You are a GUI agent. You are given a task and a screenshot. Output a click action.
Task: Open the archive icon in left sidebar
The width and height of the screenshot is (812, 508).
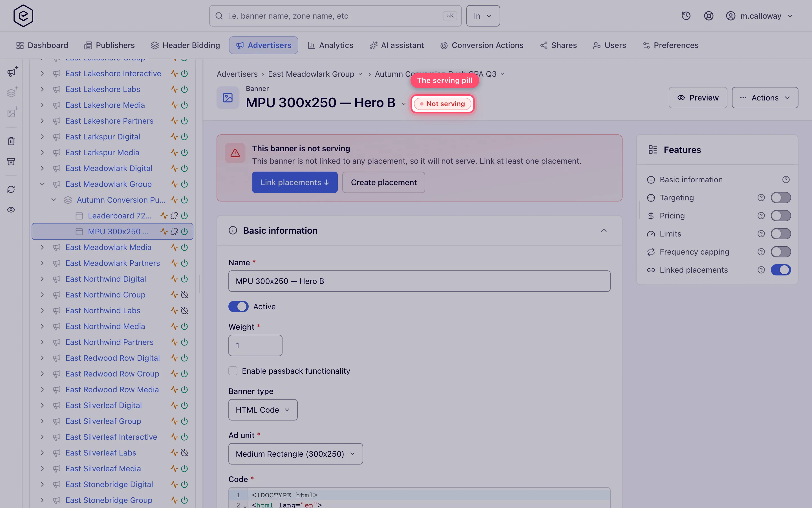click(11, 162)
